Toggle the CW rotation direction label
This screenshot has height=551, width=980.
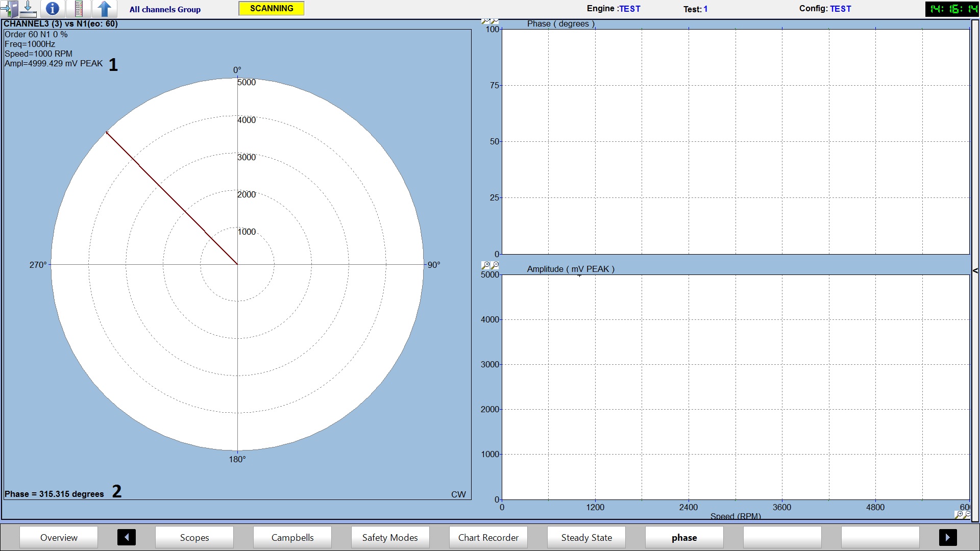(458, 494)
